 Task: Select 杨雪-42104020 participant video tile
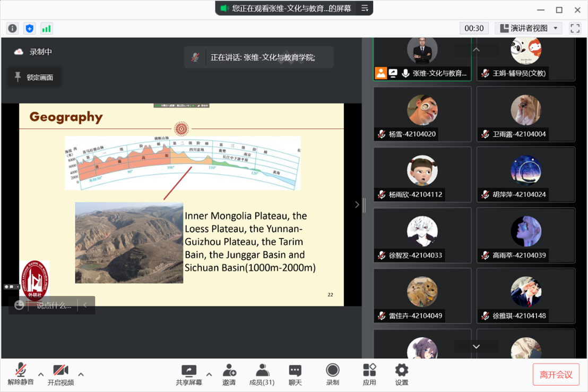click(422, 114)
